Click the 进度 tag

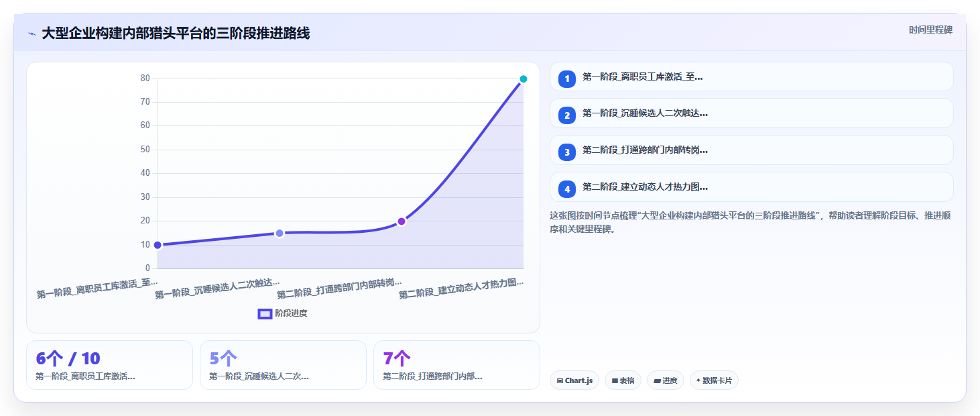tap(666, 380)
